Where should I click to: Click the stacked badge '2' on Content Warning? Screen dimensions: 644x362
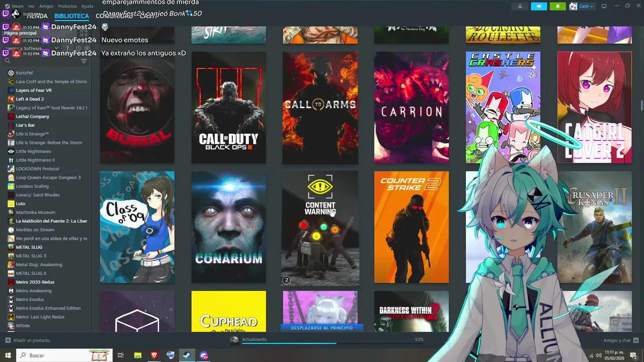pyautogui.click(x=286, y=280)
